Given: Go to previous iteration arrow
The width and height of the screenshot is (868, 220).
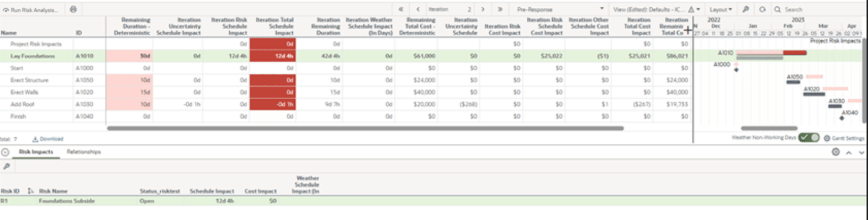Looking at the screenshot, I should [418, 9].
